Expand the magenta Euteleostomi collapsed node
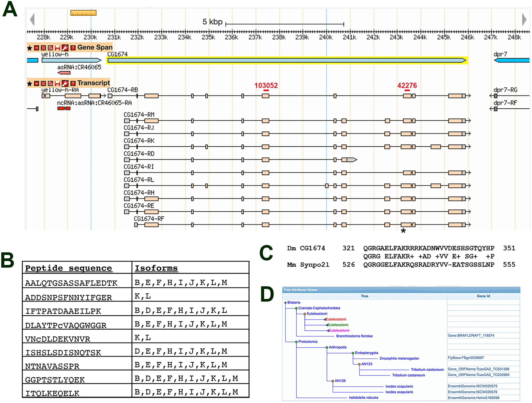Screen dimensions: 532x403 [328, 331]
